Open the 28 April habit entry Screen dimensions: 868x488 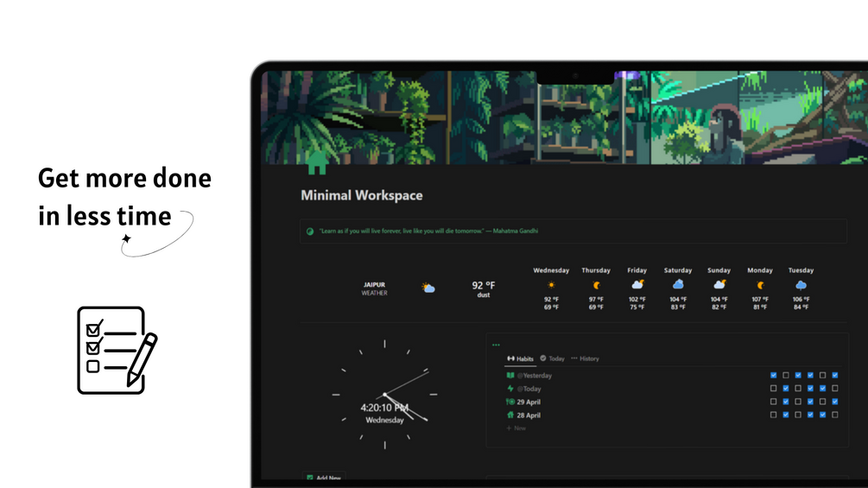[x=529, y=415]
